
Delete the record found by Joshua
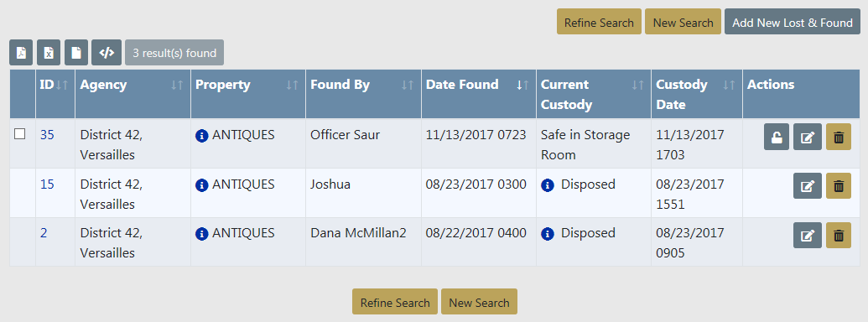click(x=839, y=186)
